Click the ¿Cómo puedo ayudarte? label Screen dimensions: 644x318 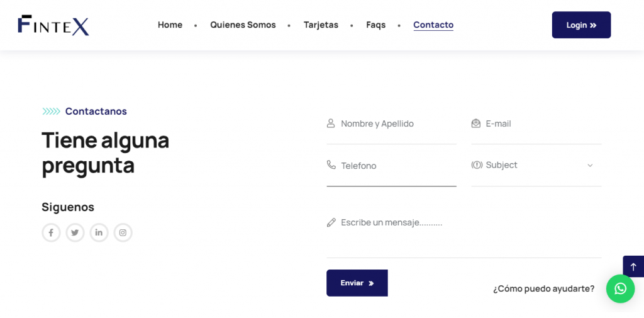pos(543,288)
